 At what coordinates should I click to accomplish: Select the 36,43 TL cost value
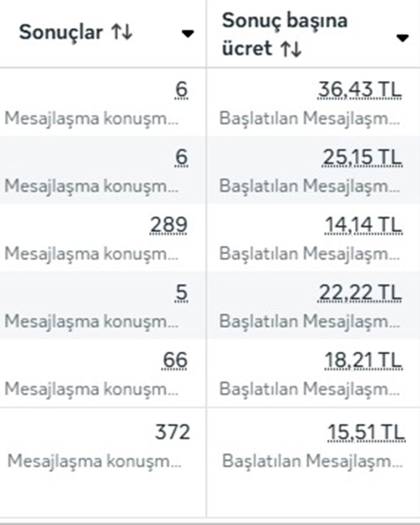360,90
